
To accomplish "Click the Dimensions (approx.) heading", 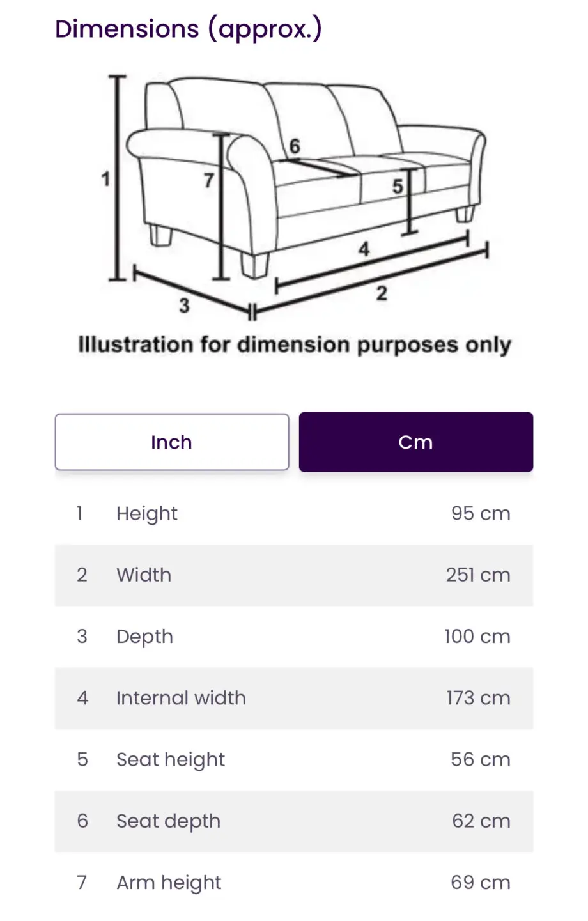I will pos(189,30).
